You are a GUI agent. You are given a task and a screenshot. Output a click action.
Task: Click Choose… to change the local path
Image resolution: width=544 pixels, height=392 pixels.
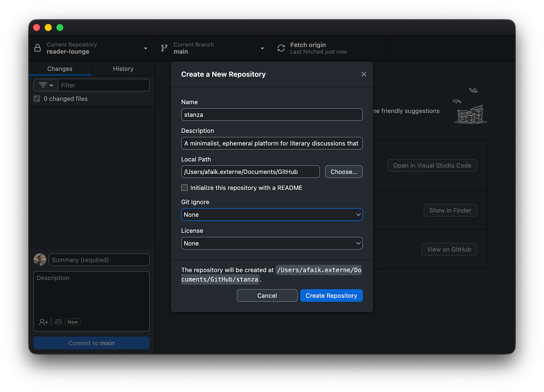343,172
